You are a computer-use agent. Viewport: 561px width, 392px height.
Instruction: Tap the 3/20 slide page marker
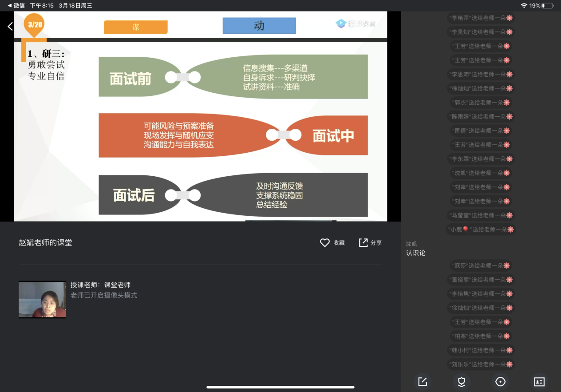(35, 24)
